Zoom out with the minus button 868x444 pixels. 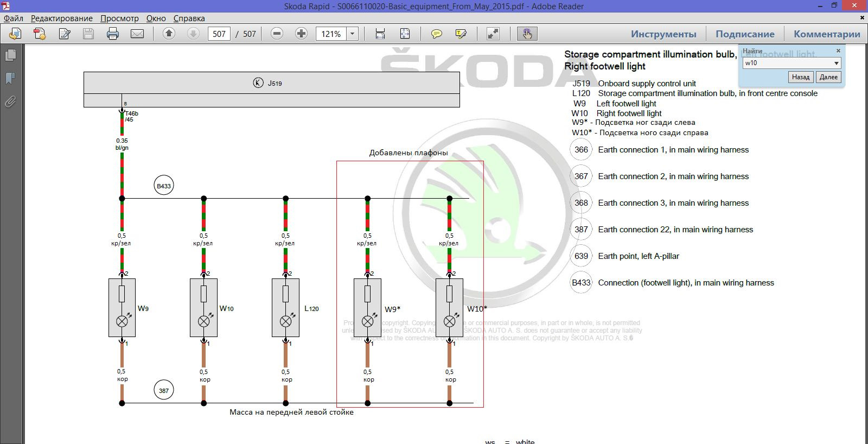277,34
